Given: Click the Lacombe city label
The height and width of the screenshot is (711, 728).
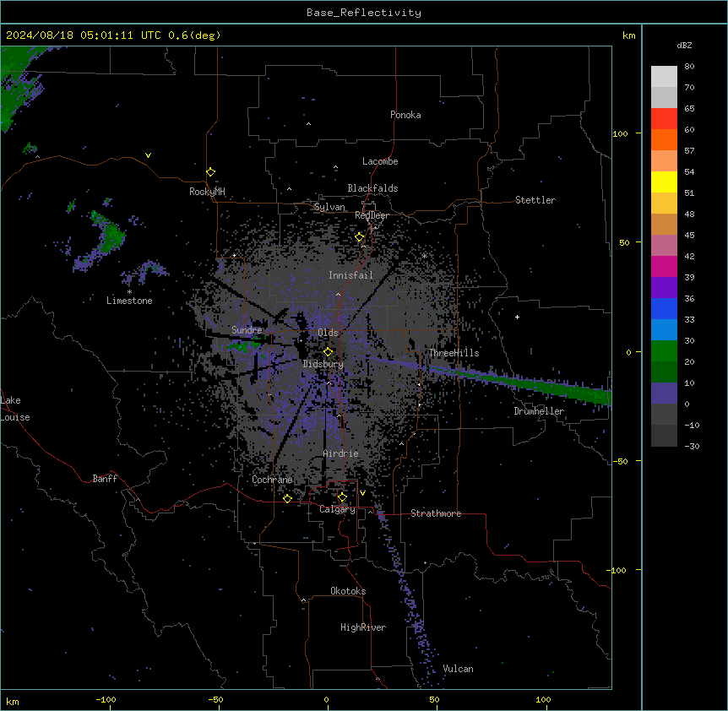Looking at the screenshot, I should click(380, 161).
